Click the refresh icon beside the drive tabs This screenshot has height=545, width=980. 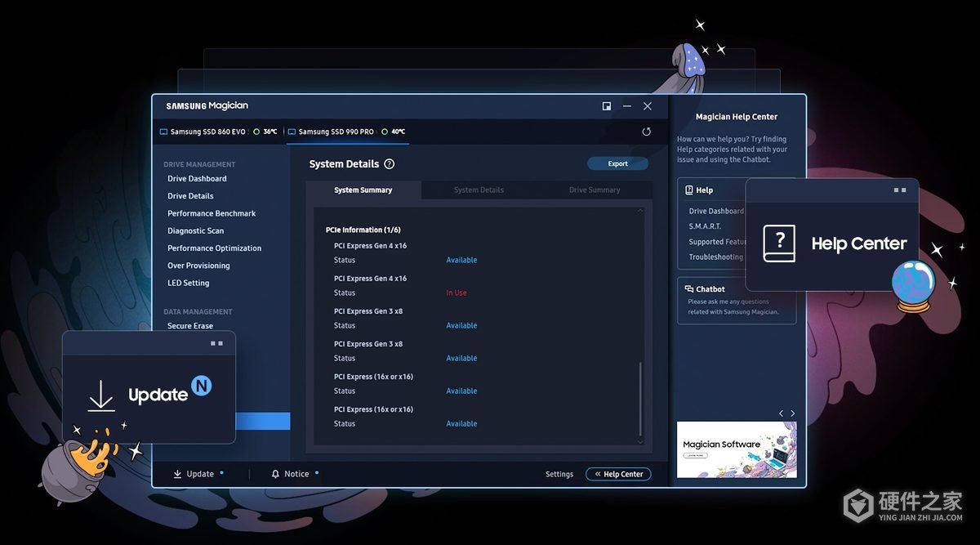647,132
